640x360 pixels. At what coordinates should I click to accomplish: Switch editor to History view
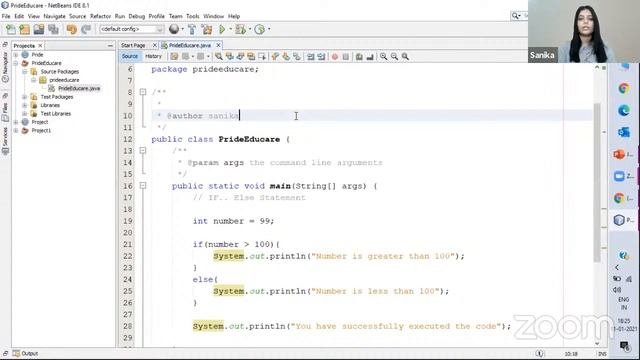pos(153,56)
